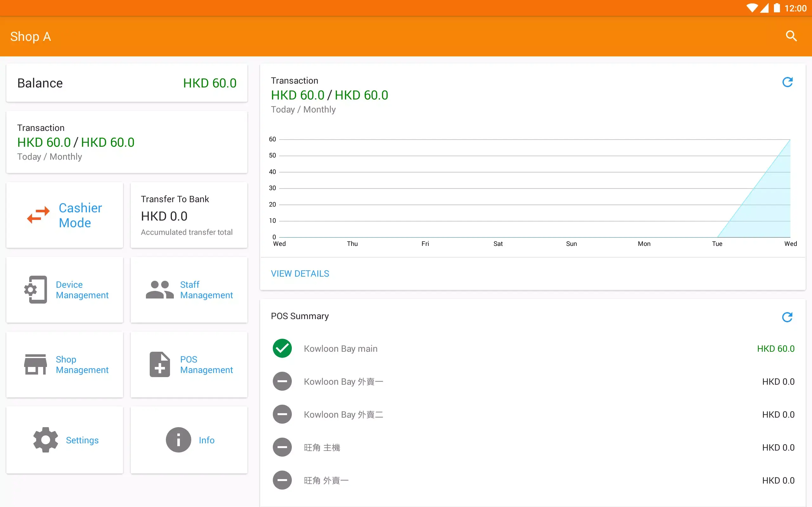Tap the Wi-Fi status icon
Screen dimensions: 812x507
coord(753,8)
